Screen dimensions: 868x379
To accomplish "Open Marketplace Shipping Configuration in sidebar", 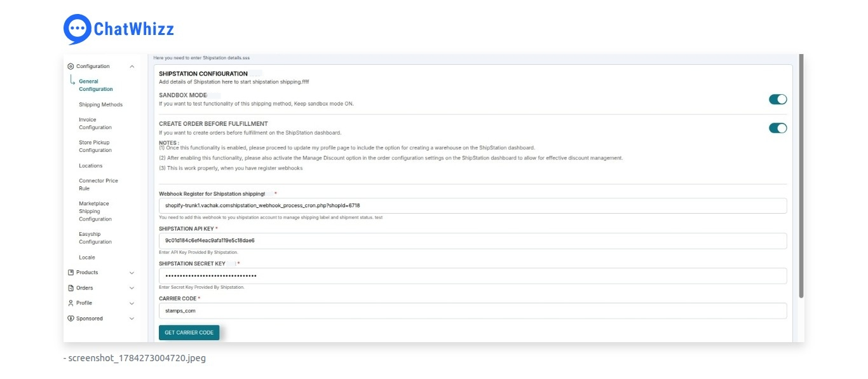I will (95, 211).
